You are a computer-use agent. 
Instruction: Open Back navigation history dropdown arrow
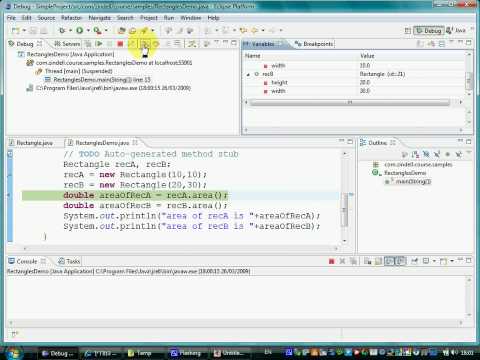263,31
